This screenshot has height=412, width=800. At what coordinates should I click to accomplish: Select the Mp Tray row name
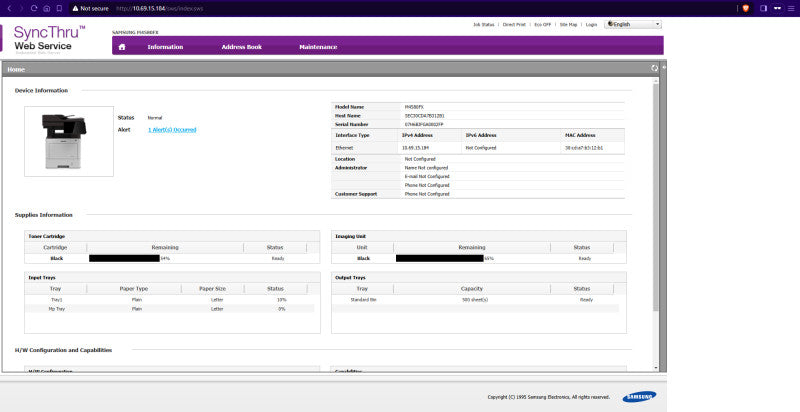(x=57, y=309)
